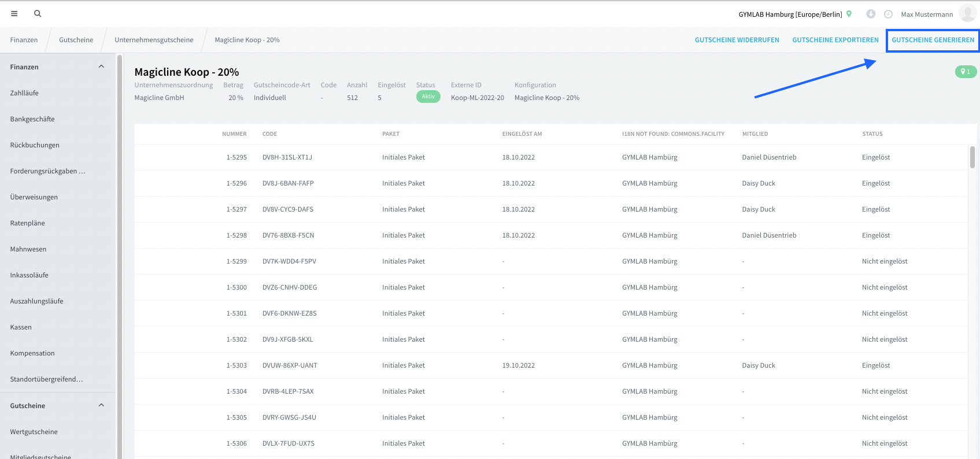Go to Finanzen breadcrumb

tap(24, 40)
